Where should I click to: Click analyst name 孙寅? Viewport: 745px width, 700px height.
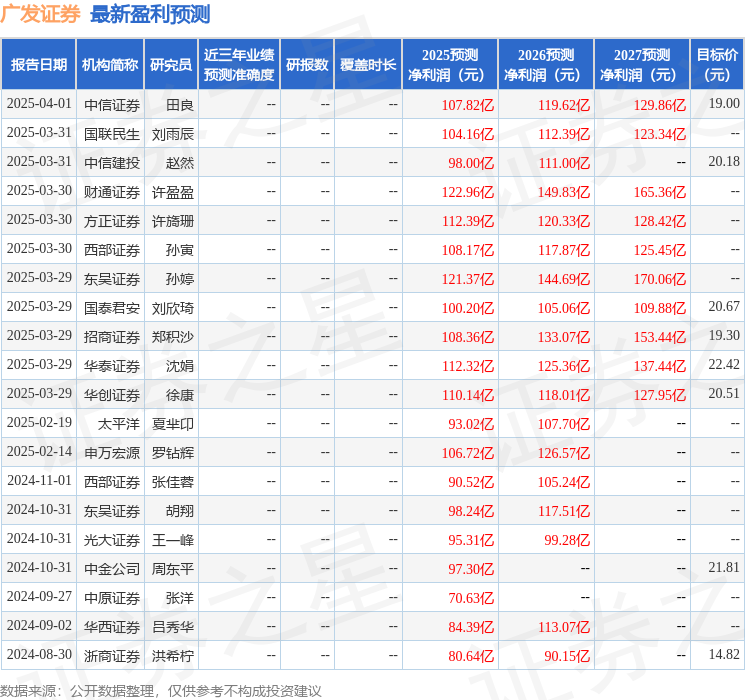tap(180, 250)
